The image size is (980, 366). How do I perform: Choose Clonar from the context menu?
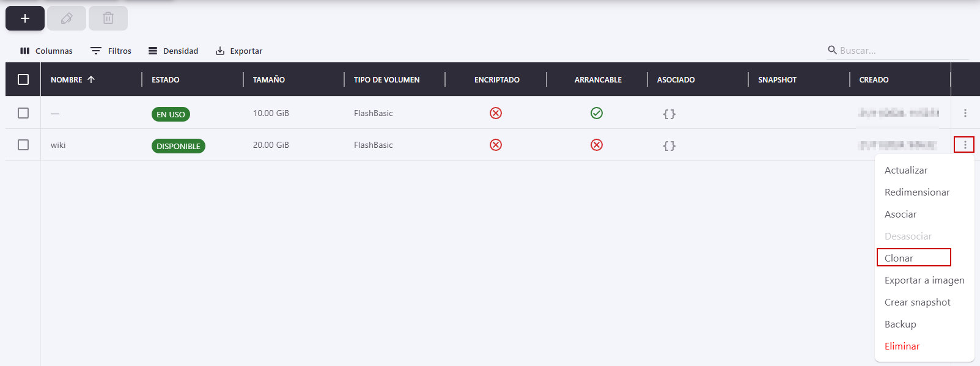pos(899,258)
